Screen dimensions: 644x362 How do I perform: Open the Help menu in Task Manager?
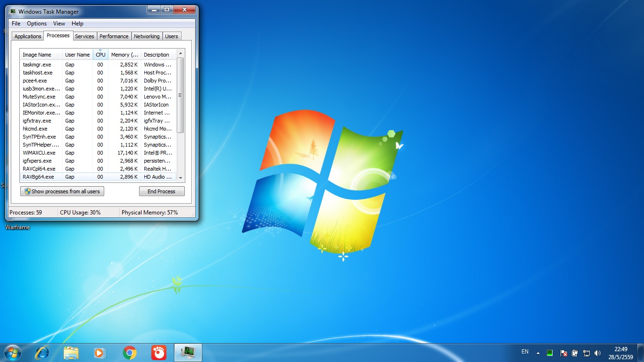(x=77, y=24)
